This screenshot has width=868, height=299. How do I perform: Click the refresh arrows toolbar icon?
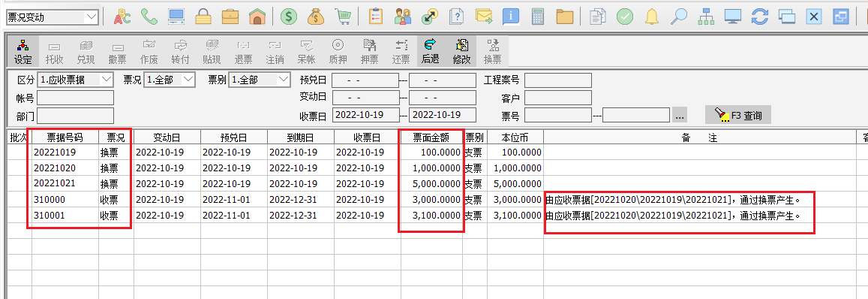pyautogui.click(x=759, y=17)
